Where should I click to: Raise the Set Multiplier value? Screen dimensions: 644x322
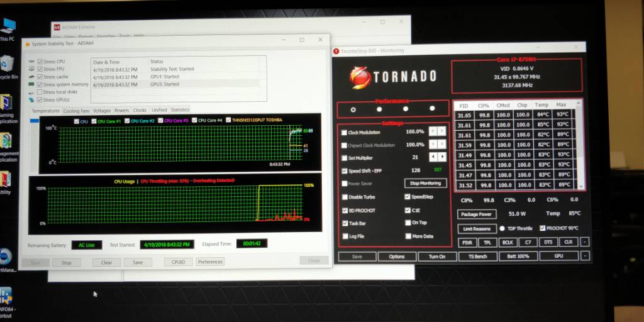tap(442, 157)
